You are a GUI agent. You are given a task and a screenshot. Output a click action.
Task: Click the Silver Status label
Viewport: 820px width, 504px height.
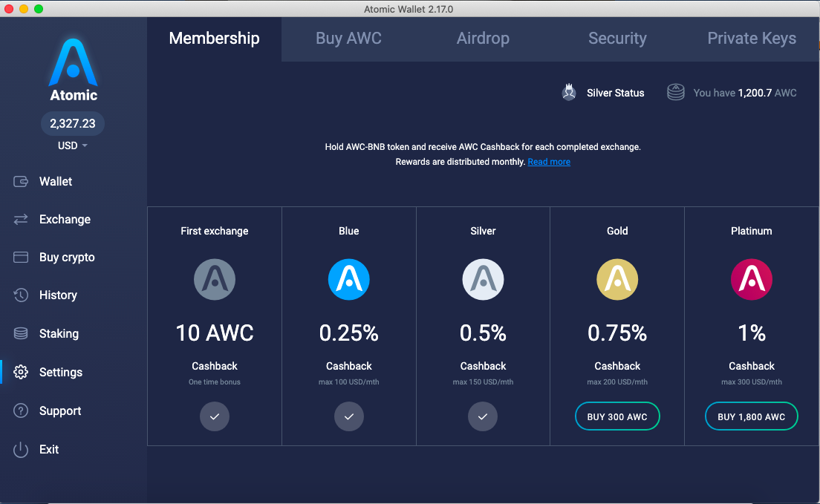616,93
